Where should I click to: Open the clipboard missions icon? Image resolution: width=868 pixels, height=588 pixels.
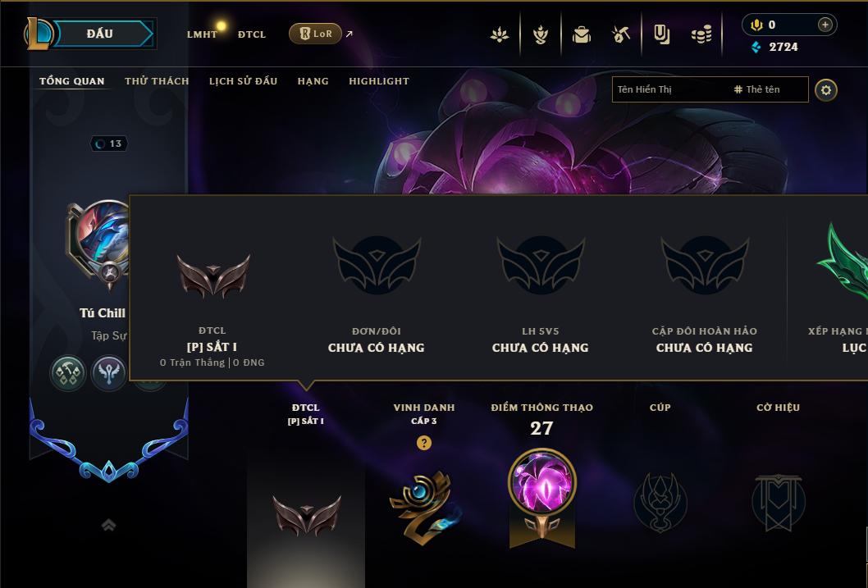(661, 34)
